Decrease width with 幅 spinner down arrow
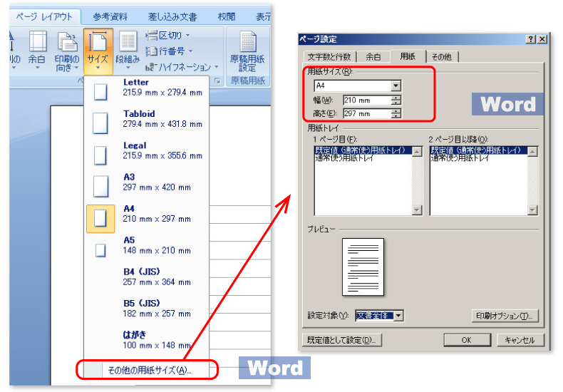563x392 pixels. 396,103
